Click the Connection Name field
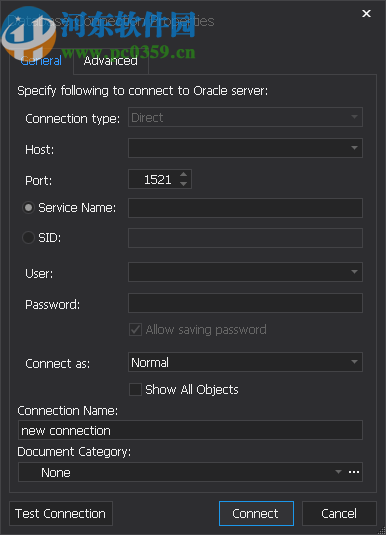The image size is (386, 535). click(x=190, y=430)
